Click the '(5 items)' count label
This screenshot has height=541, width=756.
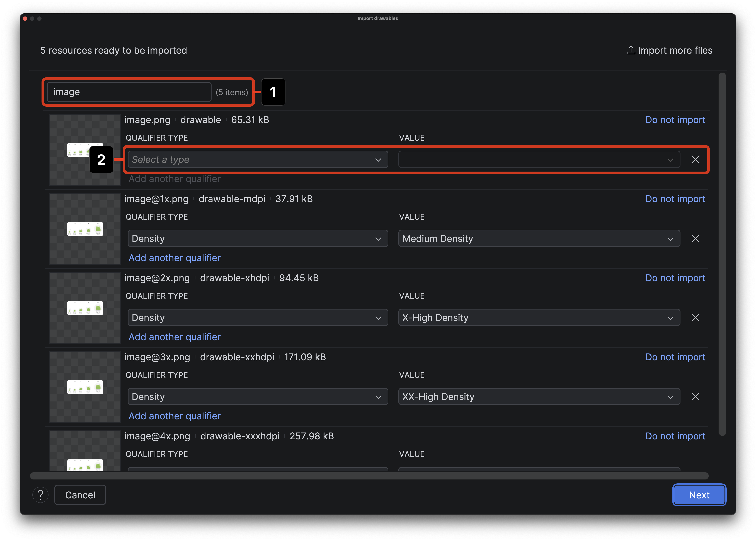[232, 92]
